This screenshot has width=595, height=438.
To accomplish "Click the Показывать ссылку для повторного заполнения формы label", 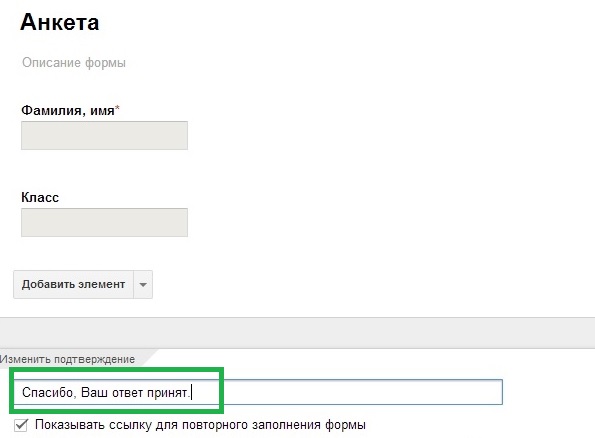I will tap(200, 425).
